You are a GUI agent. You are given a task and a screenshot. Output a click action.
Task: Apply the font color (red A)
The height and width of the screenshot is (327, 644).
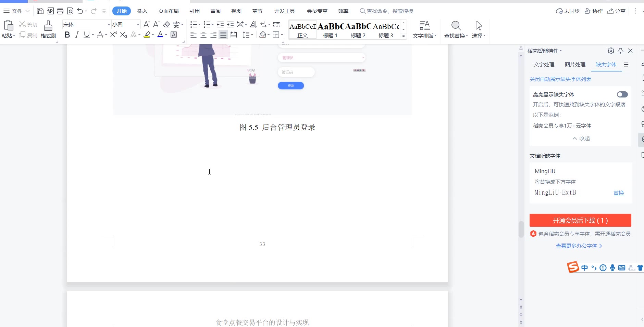160,35
